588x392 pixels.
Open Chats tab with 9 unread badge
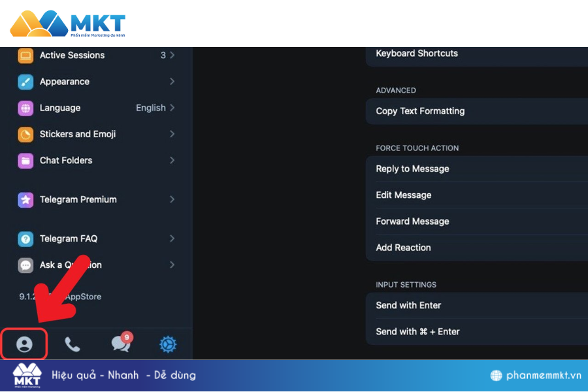point(121,343)
